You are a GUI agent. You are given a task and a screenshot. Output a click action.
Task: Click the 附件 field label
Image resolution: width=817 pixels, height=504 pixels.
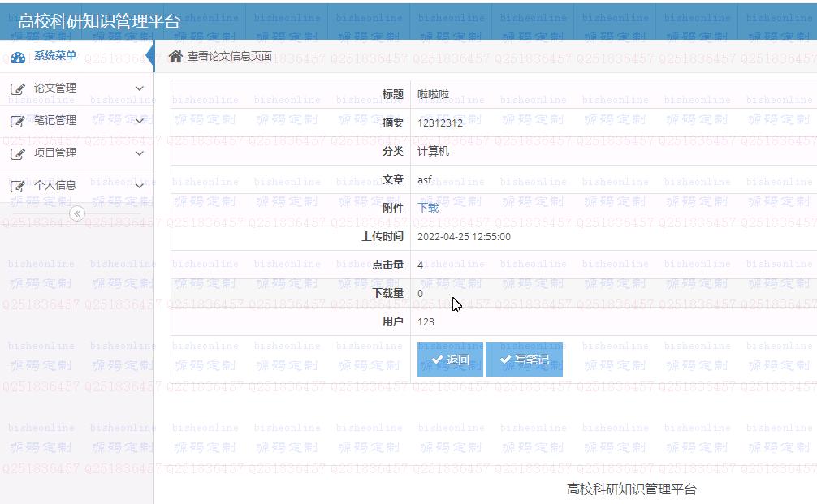(x=393, y=208)
